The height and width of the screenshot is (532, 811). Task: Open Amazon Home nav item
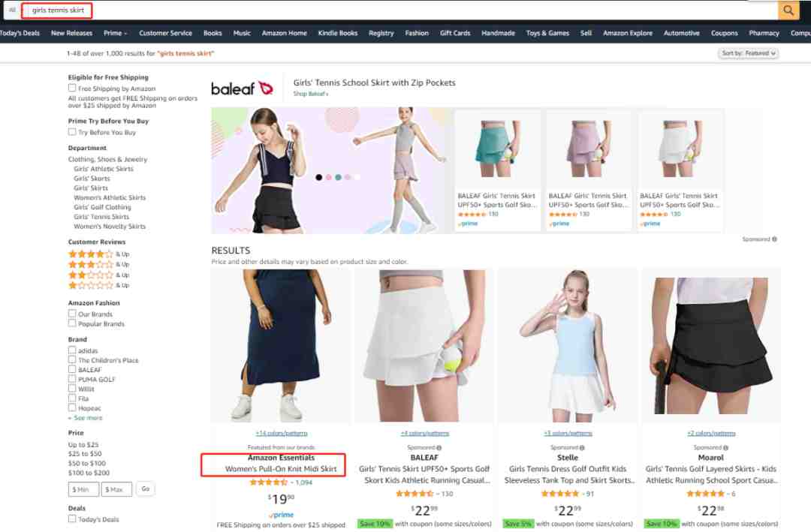click(284, 33)
